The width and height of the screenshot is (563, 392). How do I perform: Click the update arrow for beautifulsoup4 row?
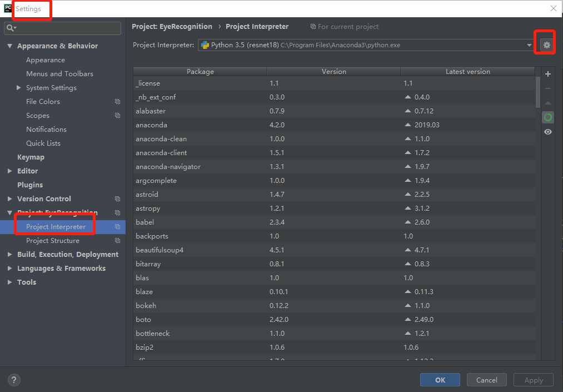point(407,250)
